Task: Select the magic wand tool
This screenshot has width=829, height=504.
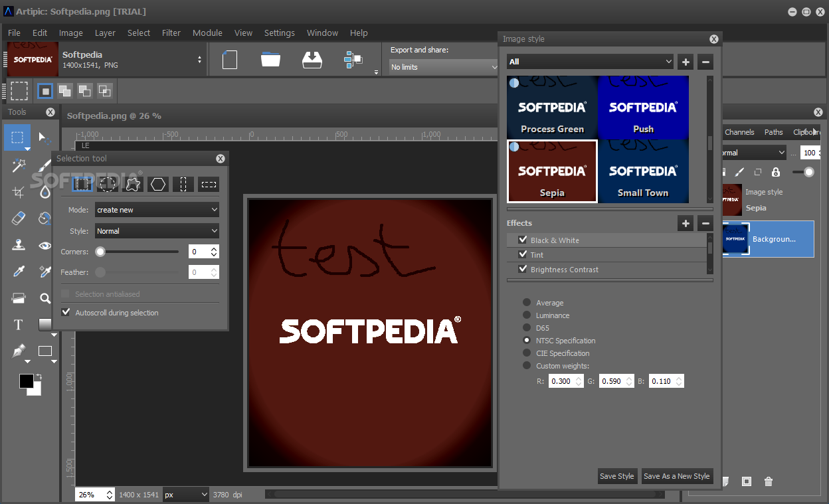Action: [18, 165]
